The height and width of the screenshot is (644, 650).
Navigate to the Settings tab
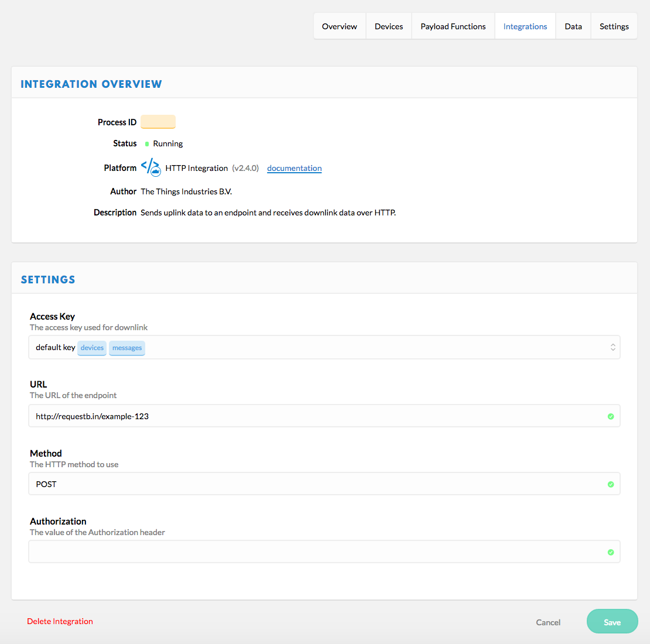[x=614, y=26]
